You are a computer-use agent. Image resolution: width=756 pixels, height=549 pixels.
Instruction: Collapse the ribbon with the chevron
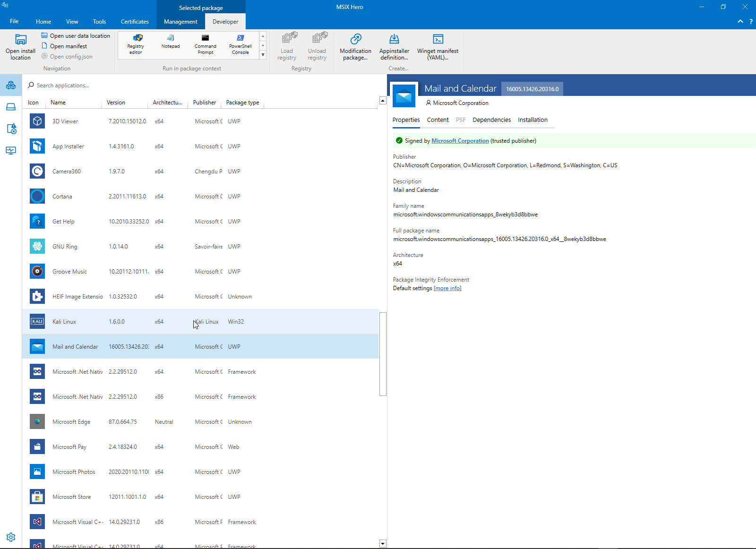740,21
